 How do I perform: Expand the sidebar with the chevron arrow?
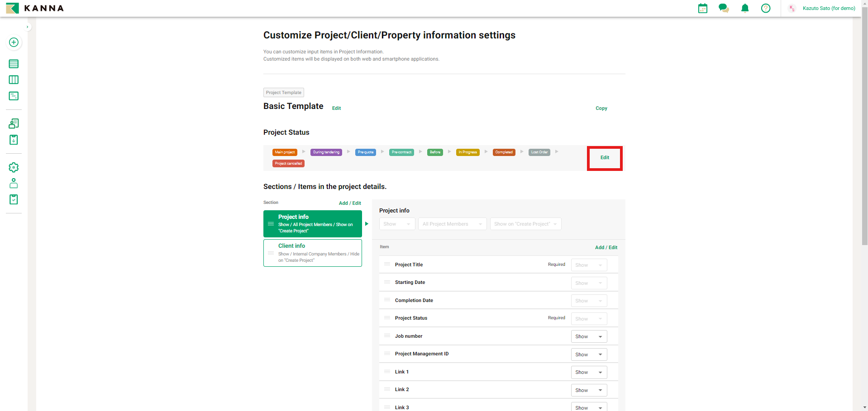[x=28, y=27]
